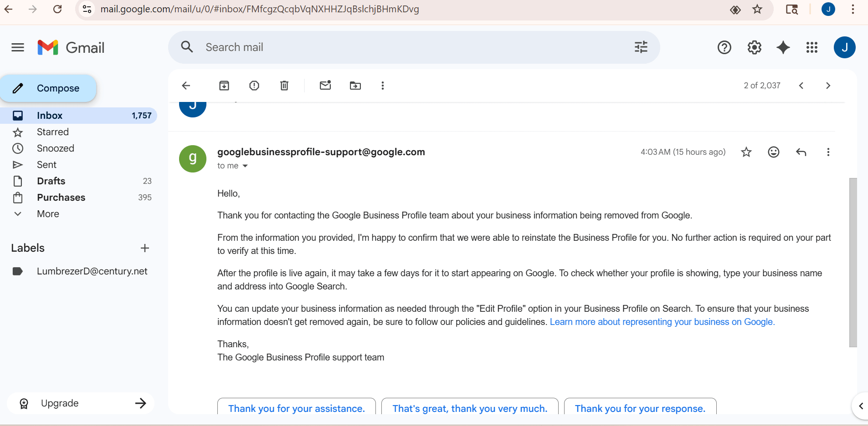Open Chrome's search-tabs icon in toolbar

tap(792, 9)
